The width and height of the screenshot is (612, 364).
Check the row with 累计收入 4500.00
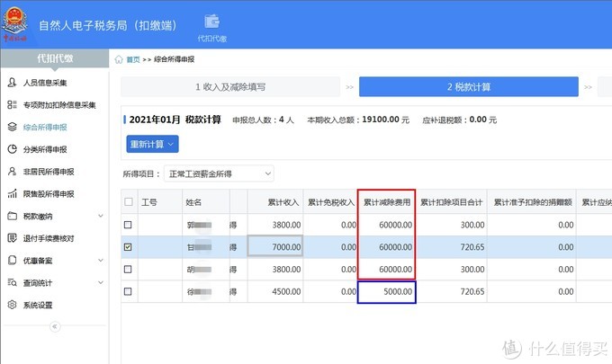128,291
